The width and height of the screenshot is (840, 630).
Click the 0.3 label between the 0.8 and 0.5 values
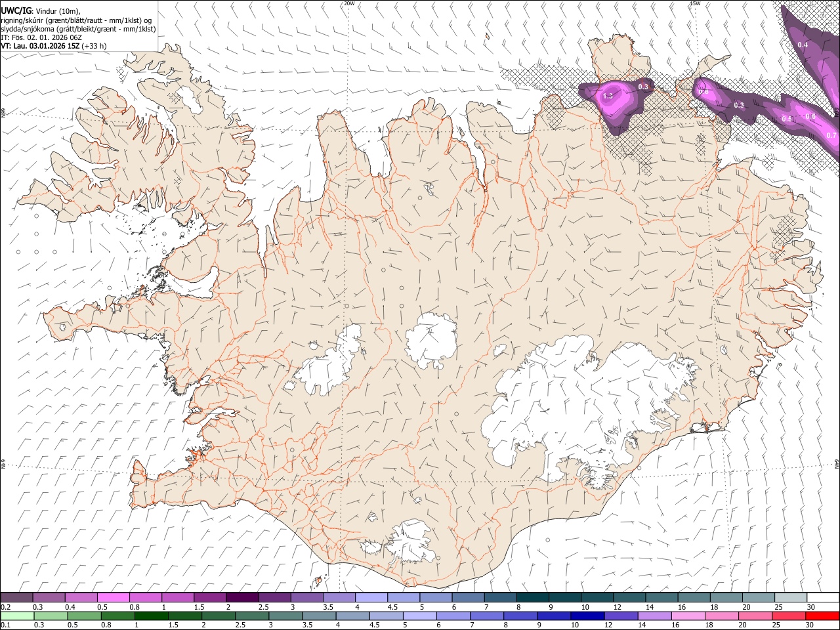[x=739, y=105]
